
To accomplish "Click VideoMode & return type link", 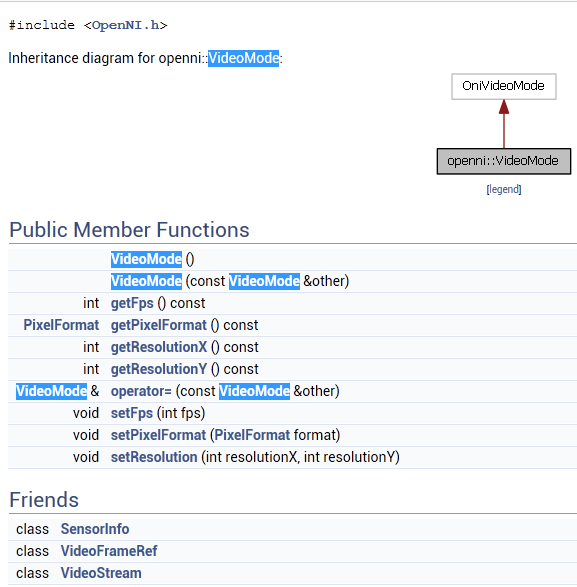I will 51,391.
